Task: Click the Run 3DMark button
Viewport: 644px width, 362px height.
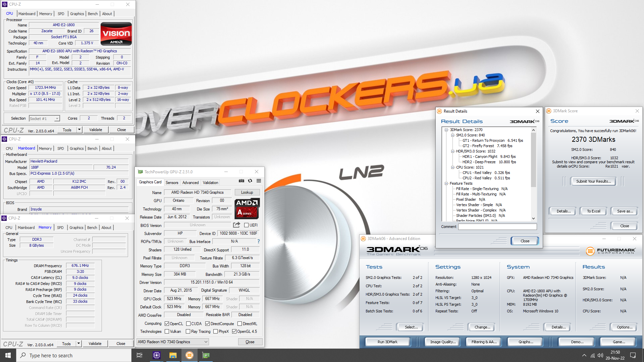Action: (387, 342)
